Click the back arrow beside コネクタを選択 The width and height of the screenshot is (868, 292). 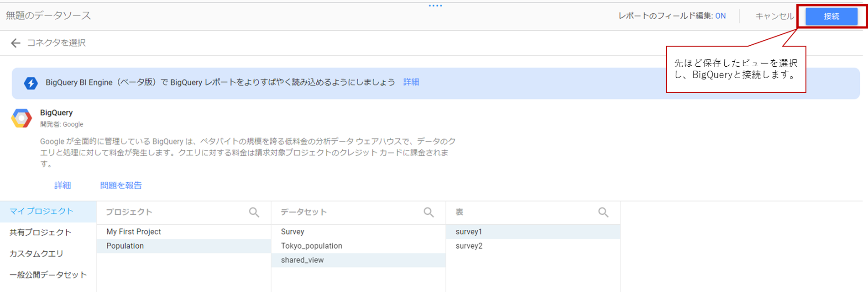(x=16, y=43)
